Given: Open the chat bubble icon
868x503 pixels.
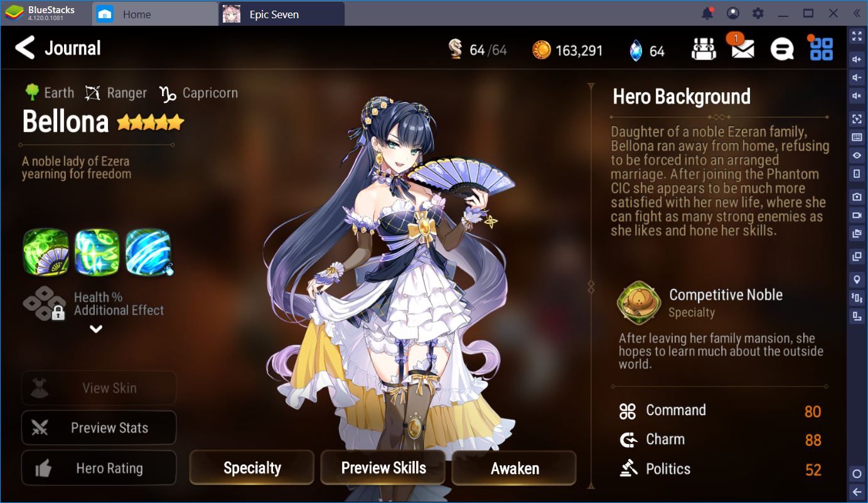Looking at the screenshot, I should click(x=781, y=49).
